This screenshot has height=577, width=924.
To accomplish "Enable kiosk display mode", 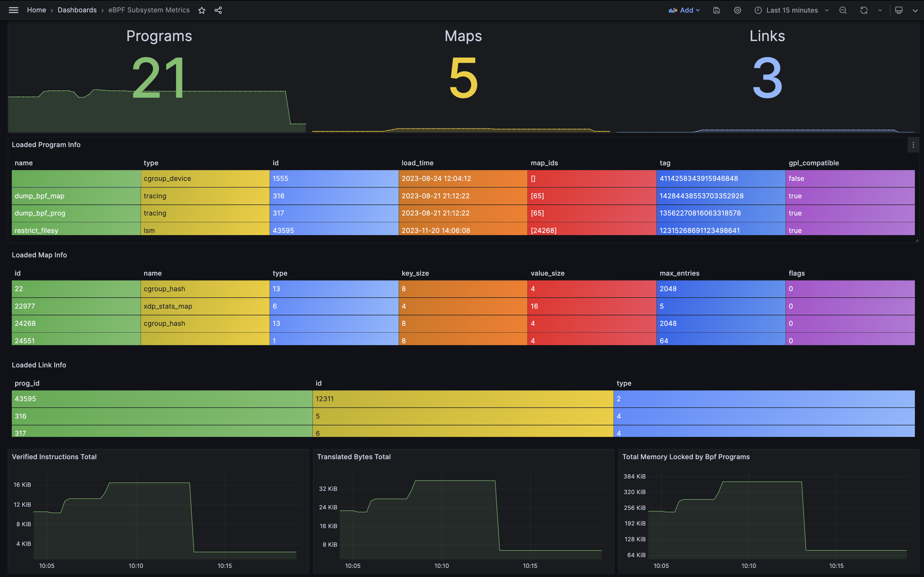I will pos(899,10).
